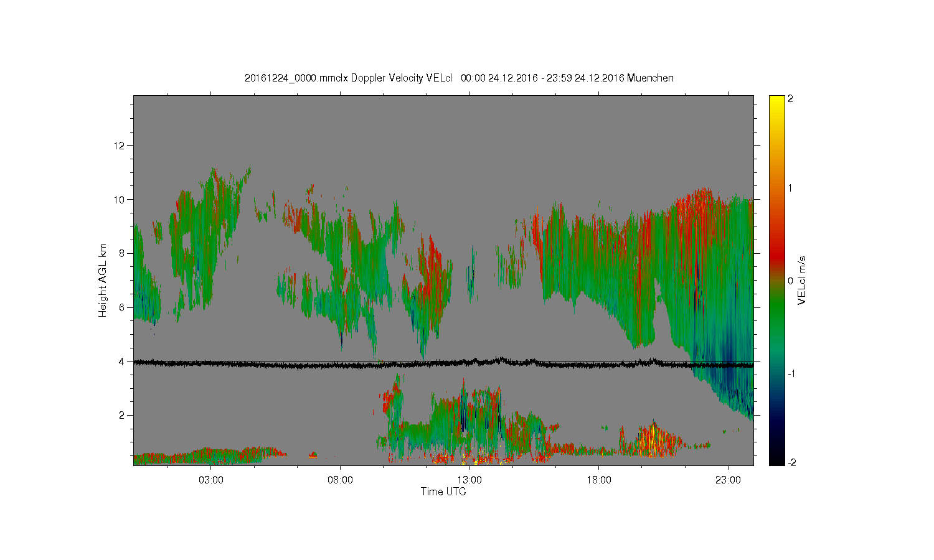Click the yellow top of the colorbar
This screenshot has width=934, height=560.
coord(776,103)
